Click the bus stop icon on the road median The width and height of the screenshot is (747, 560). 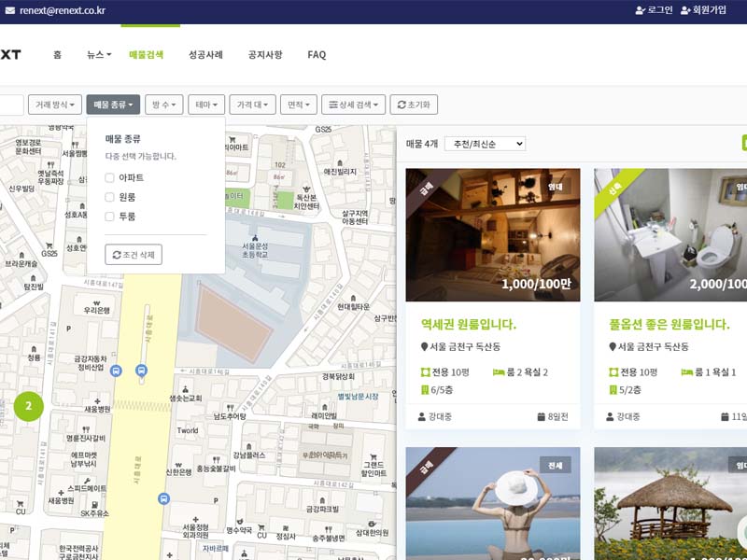coord(141,370)
